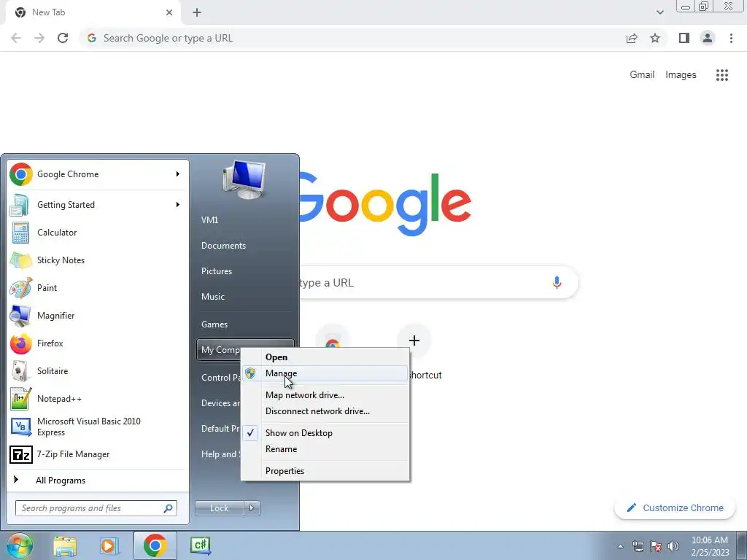Click Show desktop button at taskbar end
747x560 pixels.
click(x=742, y=546)
